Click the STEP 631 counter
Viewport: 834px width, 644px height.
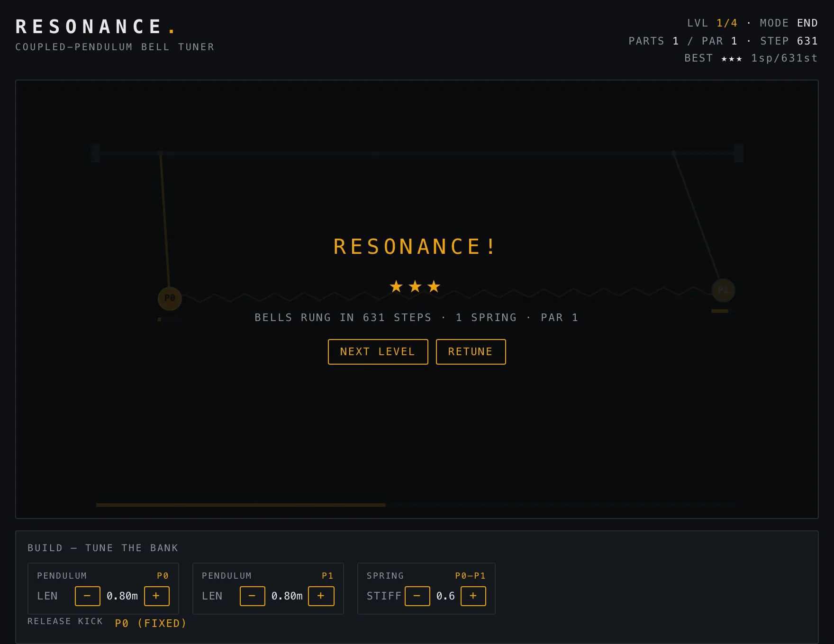pyautogui.click(x=789, y=41)
